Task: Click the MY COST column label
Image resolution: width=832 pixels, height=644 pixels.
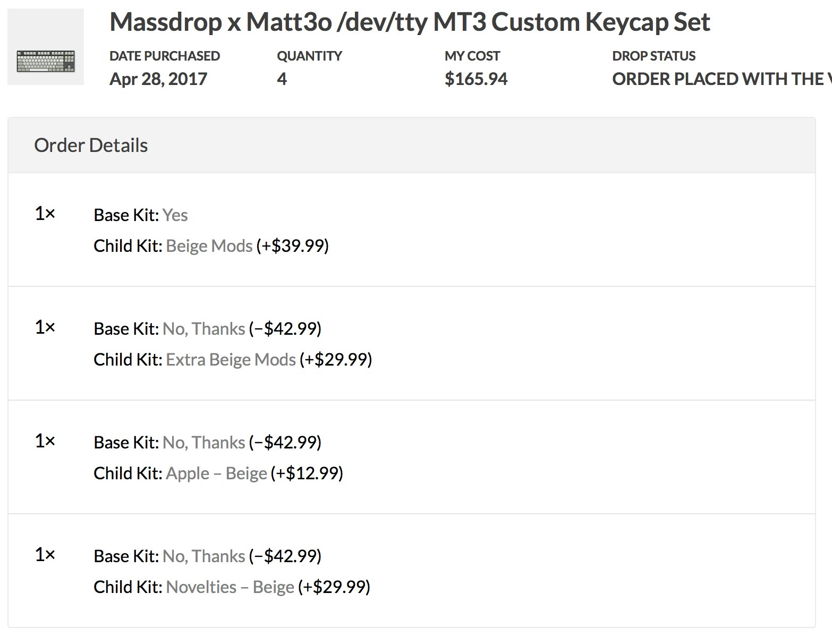Action: coord(472,56)
